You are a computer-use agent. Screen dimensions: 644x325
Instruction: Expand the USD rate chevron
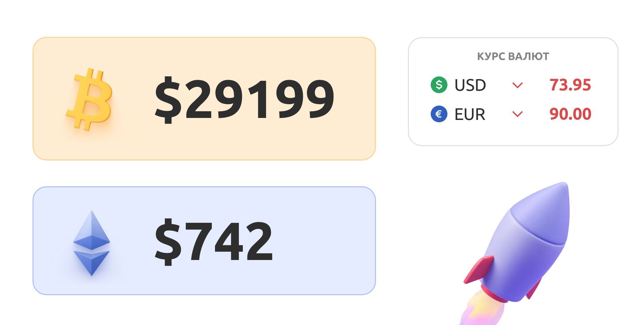tap(518, 85)
